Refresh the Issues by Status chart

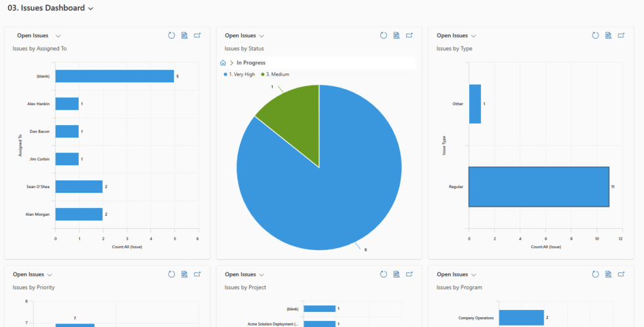(384, 36)
